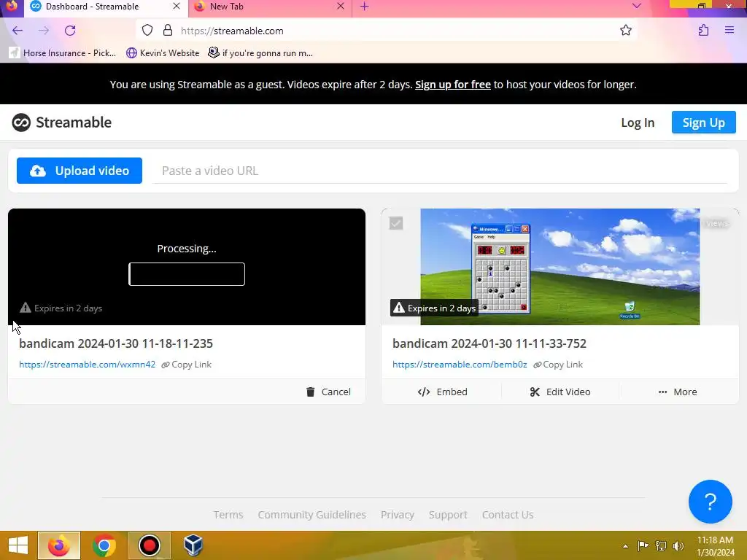Viewport: 747px width, 560px height.
Task: Copy Link for the bemb0z video
Action: 558,365
